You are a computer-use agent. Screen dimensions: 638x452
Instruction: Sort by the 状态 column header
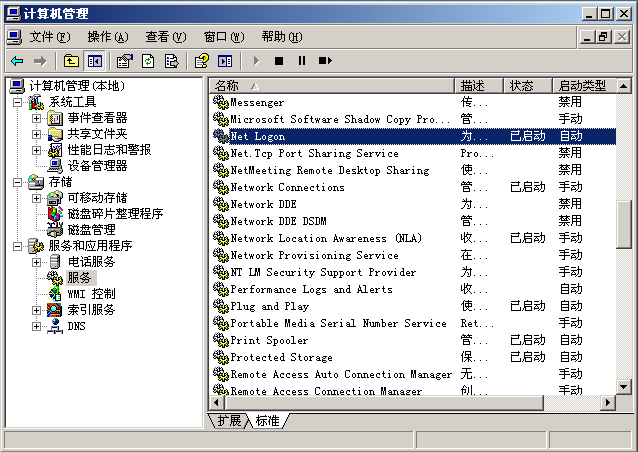click(x=528, y=86)
